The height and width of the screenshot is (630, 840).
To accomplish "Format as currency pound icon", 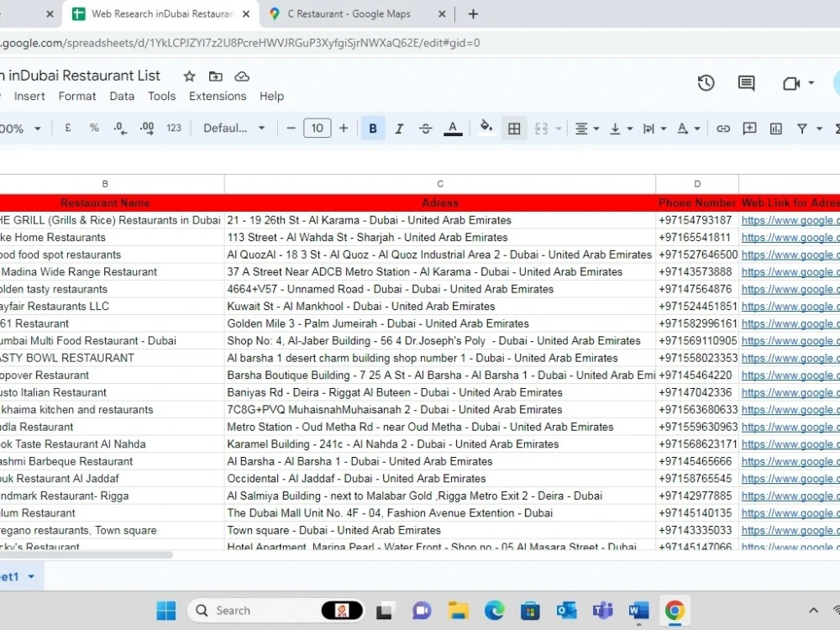I will pos(67,128).
